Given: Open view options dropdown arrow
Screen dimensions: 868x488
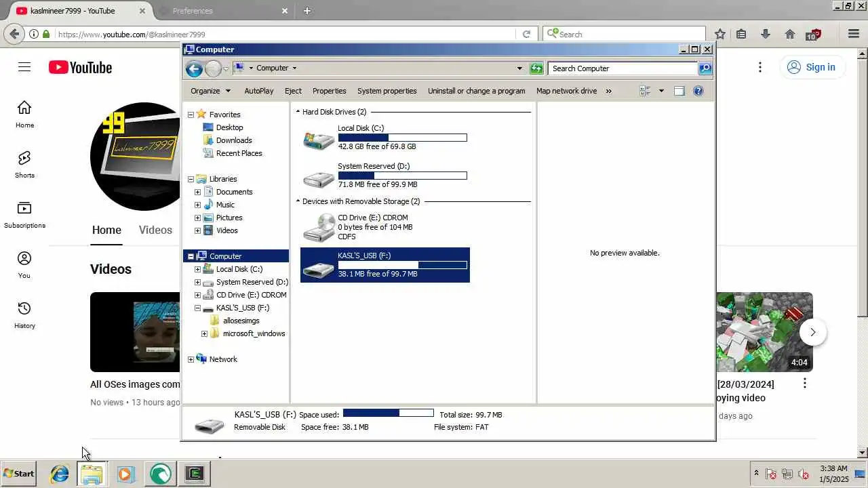Looking at the screenshot, I should pyautogui.click(x=661, y=91).
